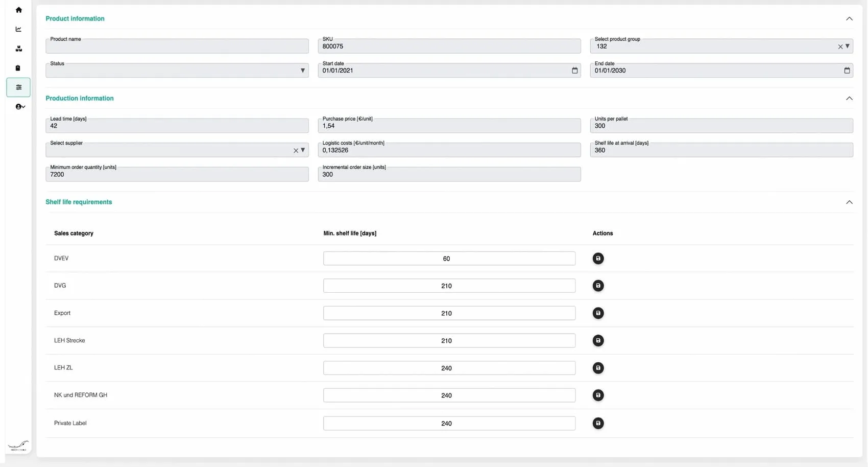Select the settings sliders icon in the sidebar
This screenshot has width=868, height=467.
pyautogui.click(x=18, y=87)
